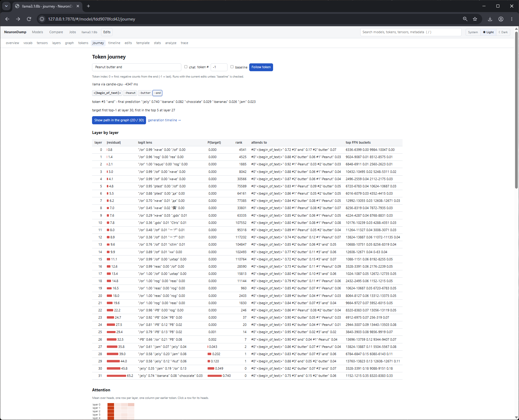Switch theme to System
Image resolution: width=519 pixels, height=420 pixels.
473,32
